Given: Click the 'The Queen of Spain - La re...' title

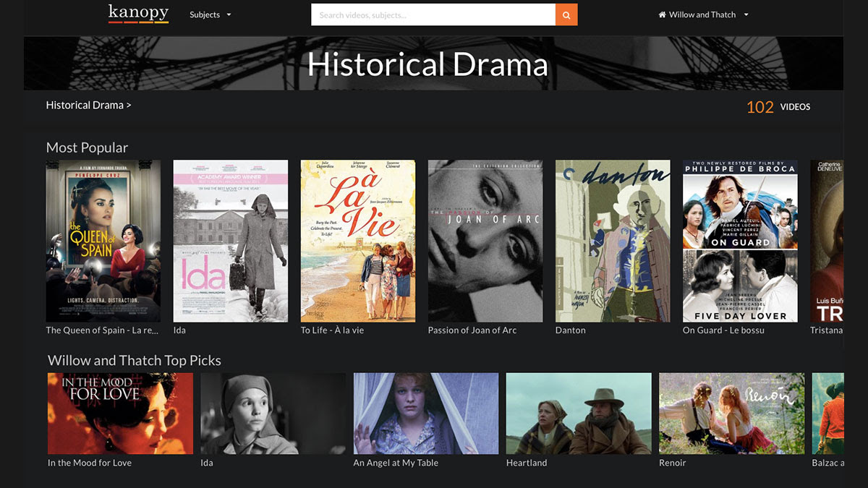Looking at the screenshot, I should pos(102,330).
